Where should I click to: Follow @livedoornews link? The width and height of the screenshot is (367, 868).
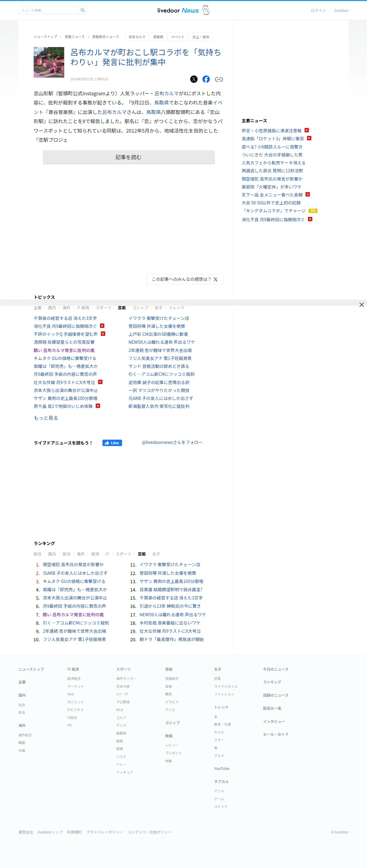pyautogui.click(x=172, y=442)
